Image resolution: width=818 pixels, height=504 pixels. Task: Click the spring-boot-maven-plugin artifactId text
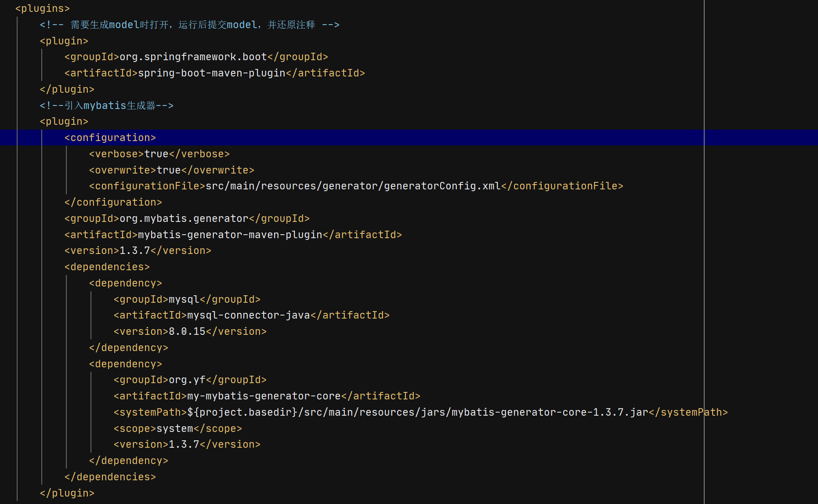click(x=211, y=73)
